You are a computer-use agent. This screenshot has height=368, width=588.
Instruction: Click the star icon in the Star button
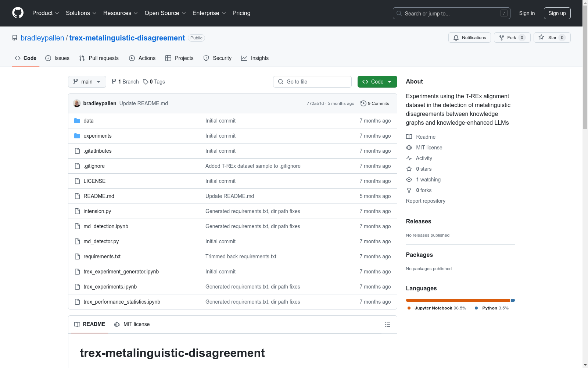(541, 37)
